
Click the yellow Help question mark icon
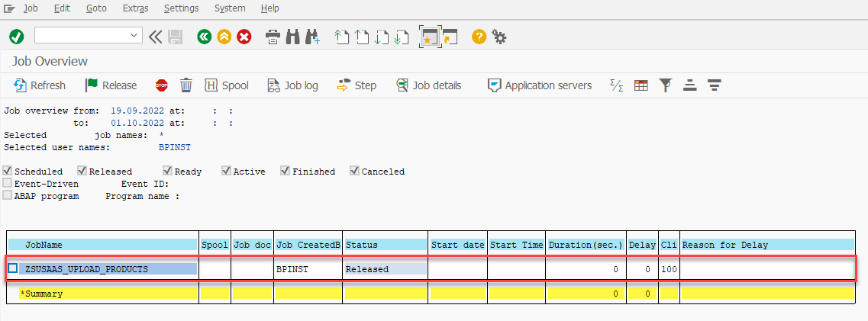coord(479,37)
